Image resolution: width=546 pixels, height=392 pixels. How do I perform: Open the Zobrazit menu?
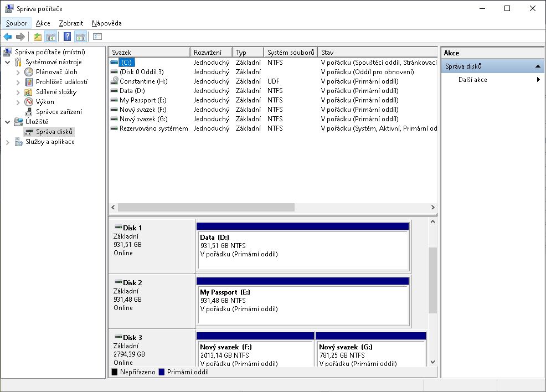71,23
